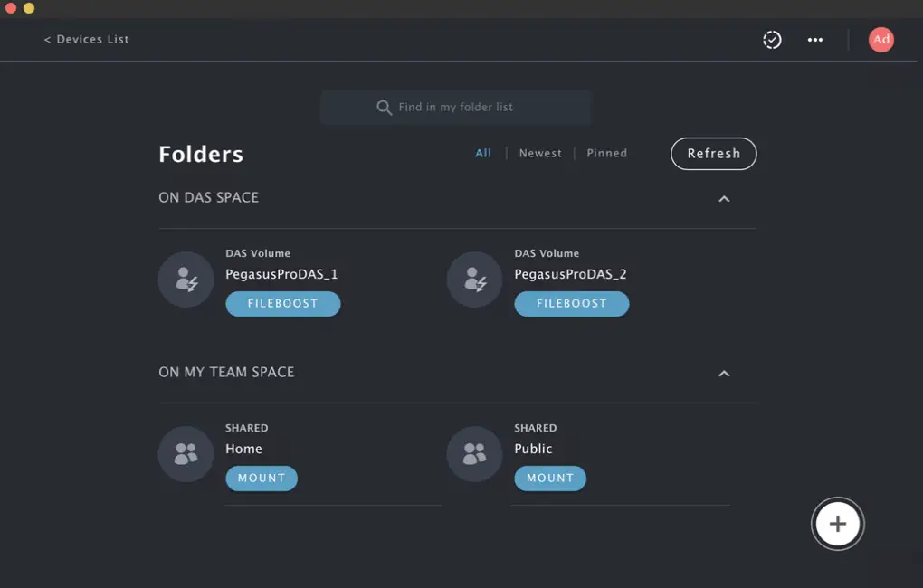Click FILEBOOST for PegasusProDAS_2
The image size is (923, 588).
pos(571,304)
